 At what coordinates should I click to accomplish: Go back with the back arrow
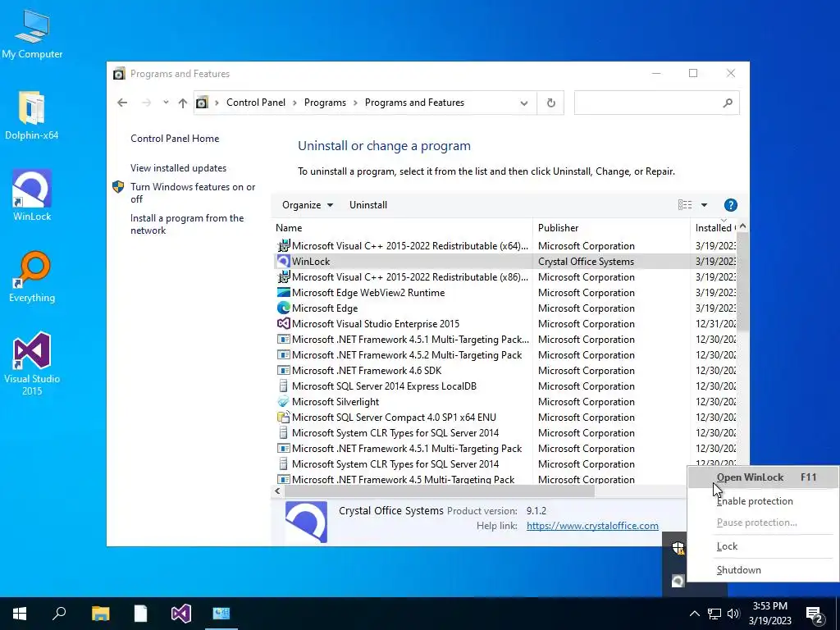[x=122, y=103]
